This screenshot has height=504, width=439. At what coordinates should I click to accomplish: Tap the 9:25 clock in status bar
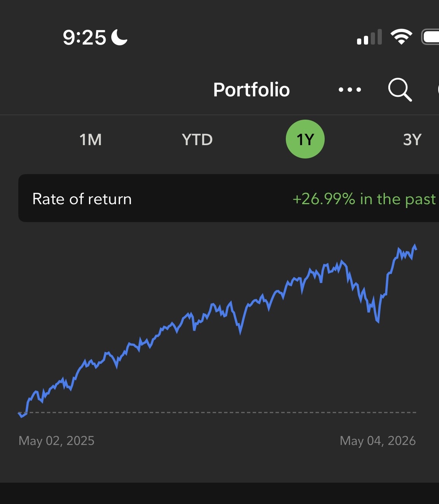tap(84, 38)
